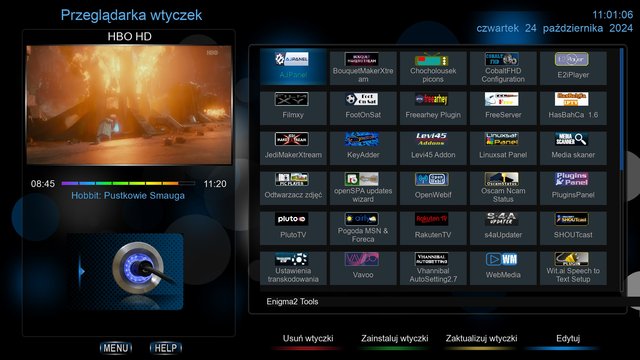Viewport: 640px width, 360px height.
Task: Click the red Usuń wtyczki button
Action: click(308, 341)
